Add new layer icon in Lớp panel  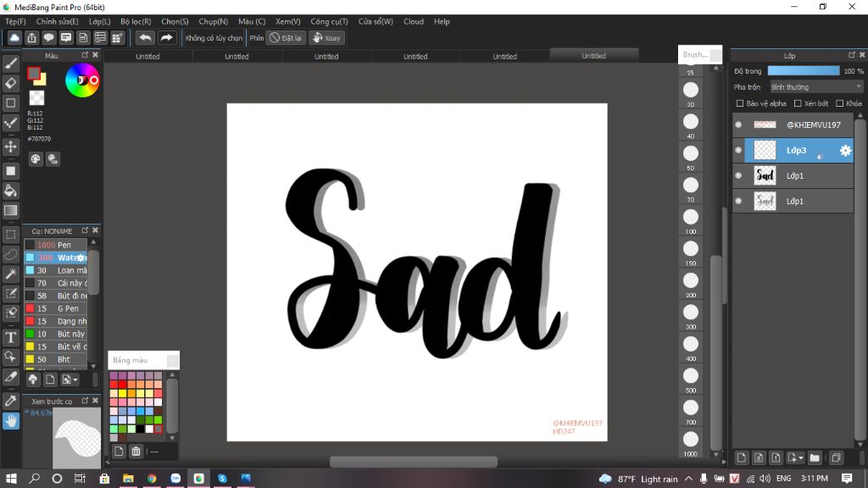coord(741,457)
